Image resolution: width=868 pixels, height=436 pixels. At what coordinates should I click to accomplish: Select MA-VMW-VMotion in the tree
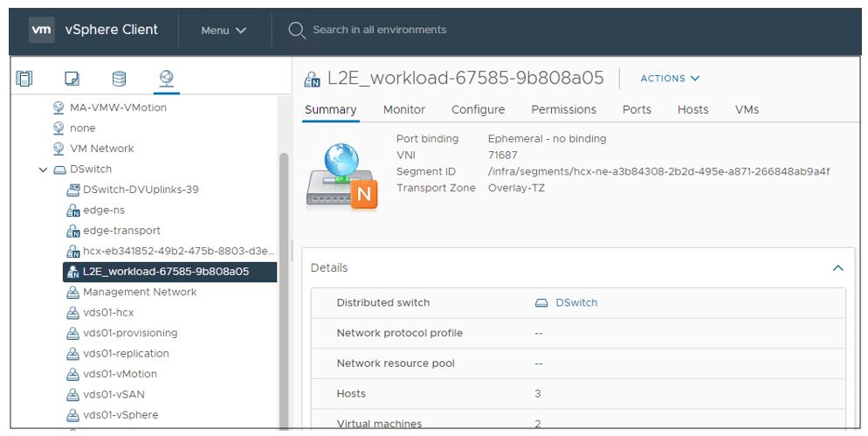[x=118, y=107]
